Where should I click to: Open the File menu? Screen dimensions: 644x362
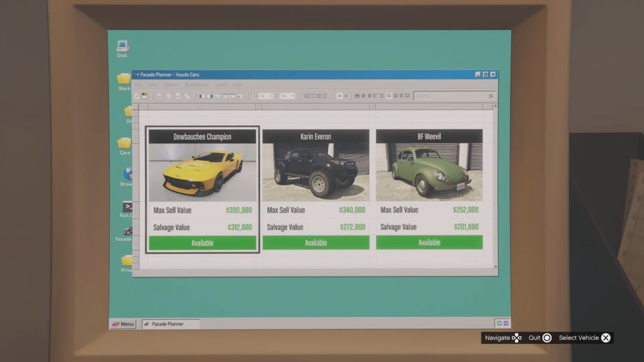(137, 84)
